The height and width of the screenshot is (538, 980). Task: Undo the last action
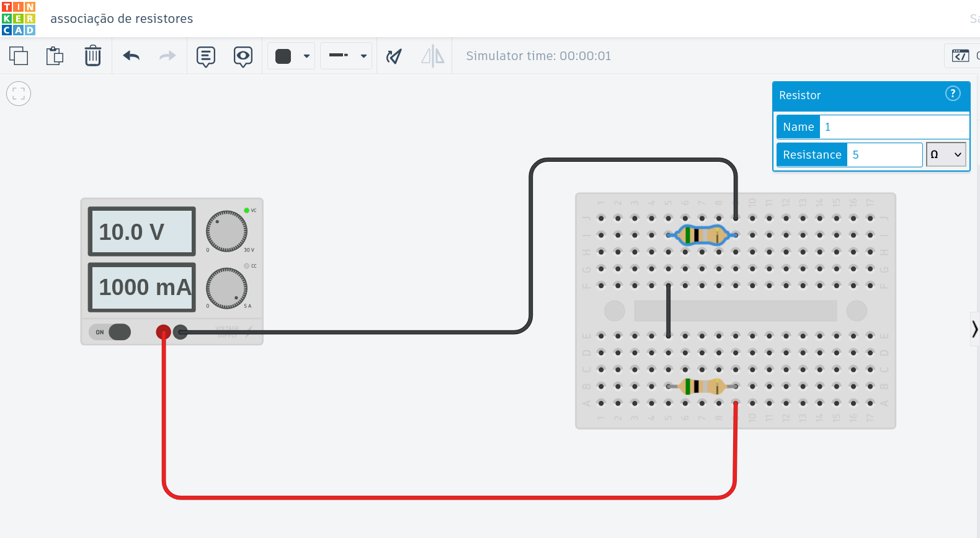(x=131, y=56)
